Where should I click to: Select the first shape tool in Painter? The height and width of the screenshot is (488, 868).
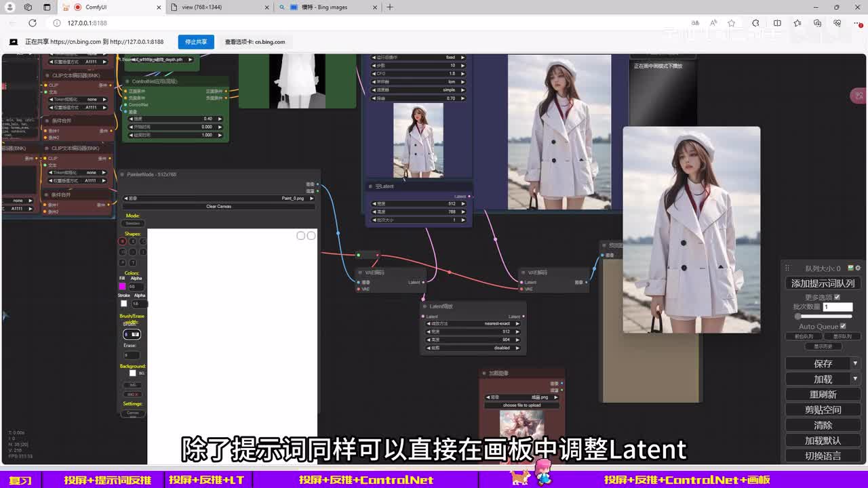point(123,241)
